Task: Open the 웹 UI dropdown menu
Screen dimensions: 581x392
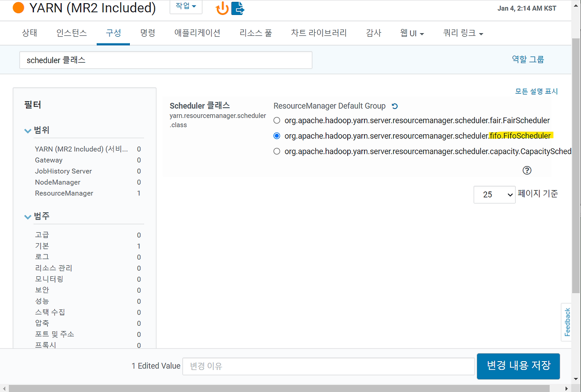Action: (412, 33)
